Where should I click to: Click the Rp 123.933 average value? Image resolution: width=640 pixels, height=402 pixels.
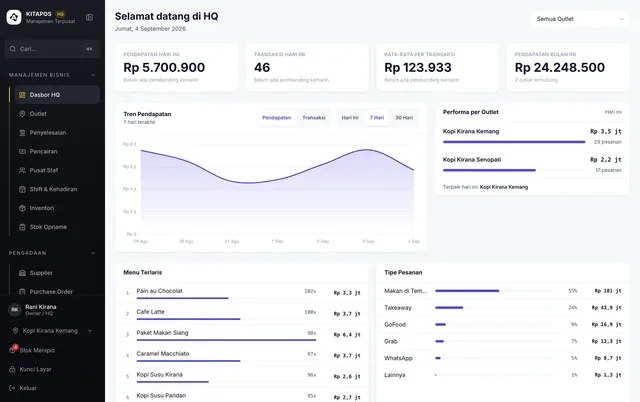418,67
